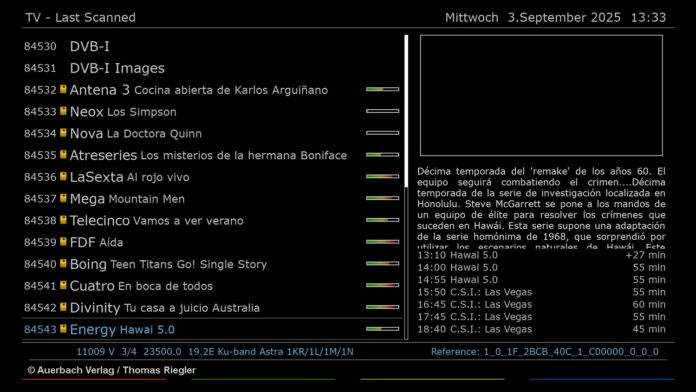Select the Atreseries channel entry
This screenshot has height=392, width=696.
[212, 155]
